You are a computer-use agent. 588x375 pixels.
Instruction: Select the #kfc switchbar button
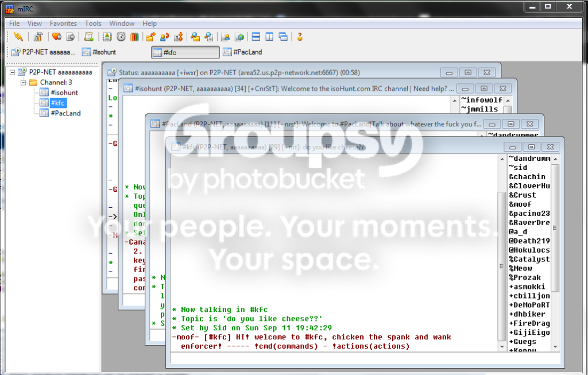[185, 52]
